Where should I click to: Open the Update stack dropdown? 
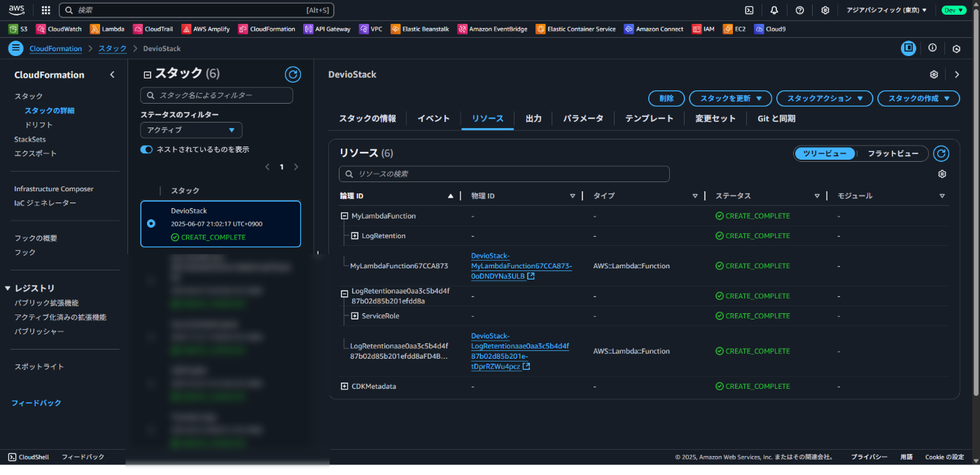point(730,98)
